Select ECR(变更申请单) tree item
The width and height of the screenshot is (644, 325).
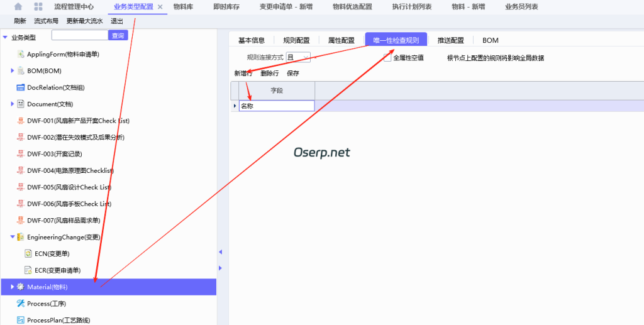click(x=57, y=270)
